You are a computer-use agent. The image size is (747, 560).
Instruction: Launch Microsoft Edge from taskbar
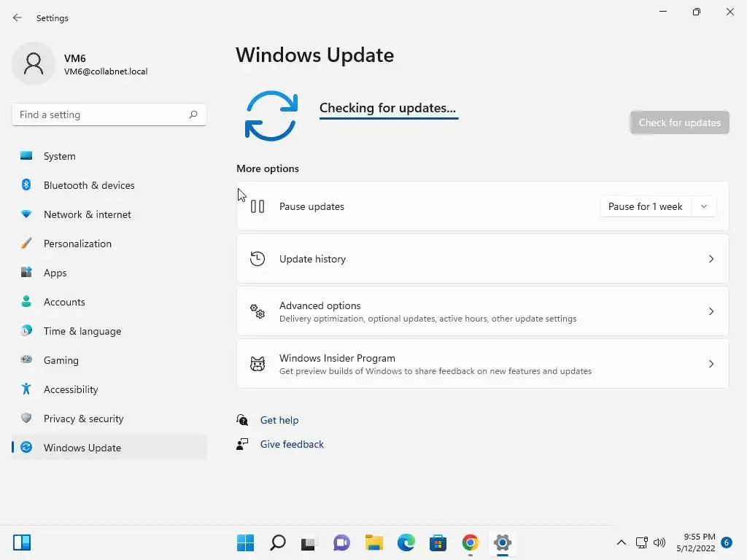pyautogui.click(x=406, y=542)
